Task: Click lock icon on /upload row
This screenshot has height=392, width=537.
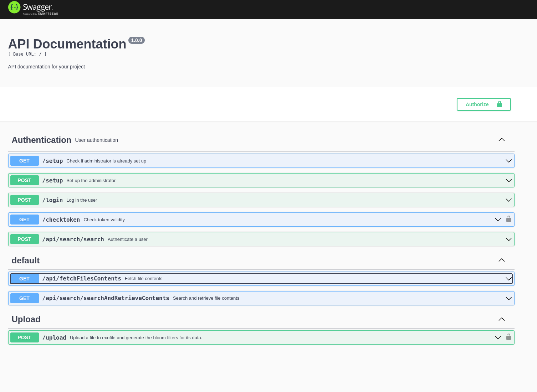Action: click(x=509, y=337)
